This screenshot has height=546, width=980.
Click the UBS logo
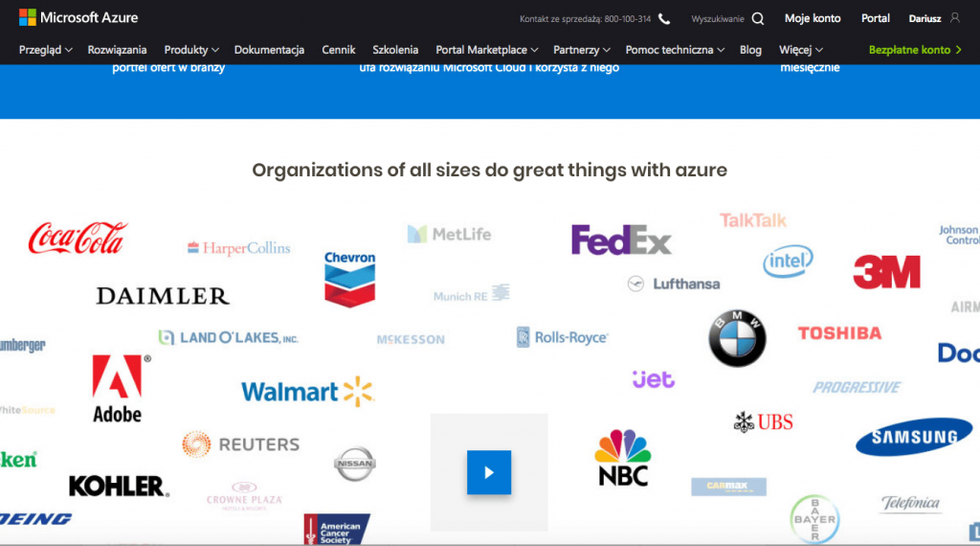coord(763,422)
